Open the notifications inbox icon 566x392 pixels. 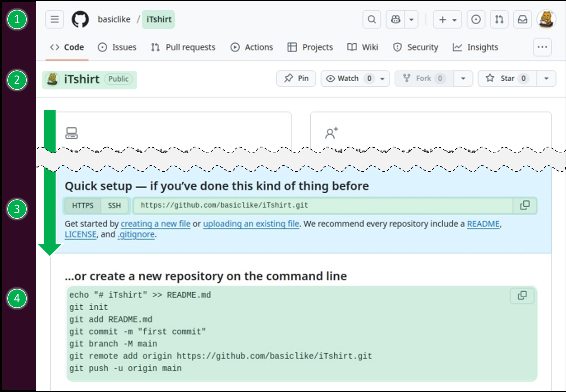(522, 19)
